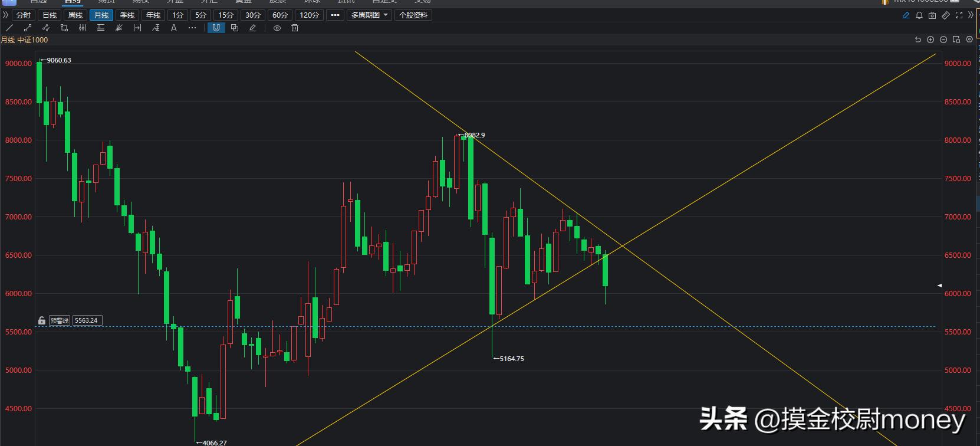This screenshot has height=446, width=980.
Task: Click the 月线 中证1000 chart title
Action: point(24,40)
